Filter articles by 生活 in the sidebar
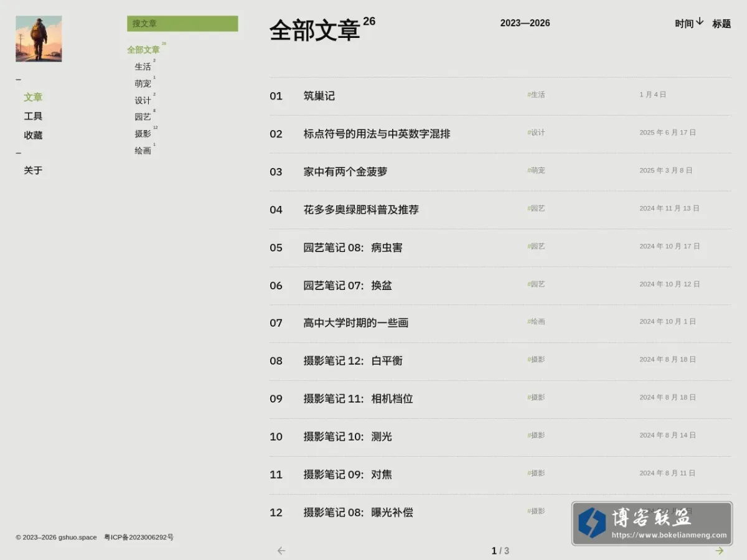 pyautogui.click(x=143, y=67)
